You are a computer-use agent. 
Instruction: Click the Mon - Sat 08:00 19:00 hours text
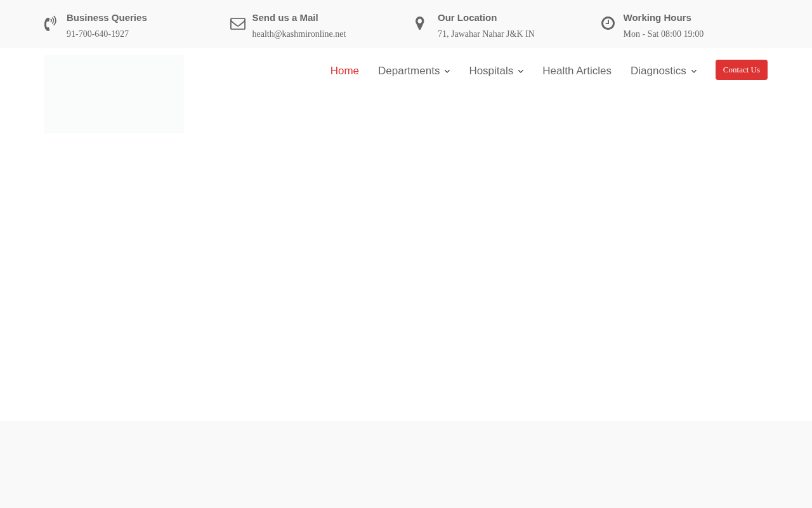[x=663, y=34]
